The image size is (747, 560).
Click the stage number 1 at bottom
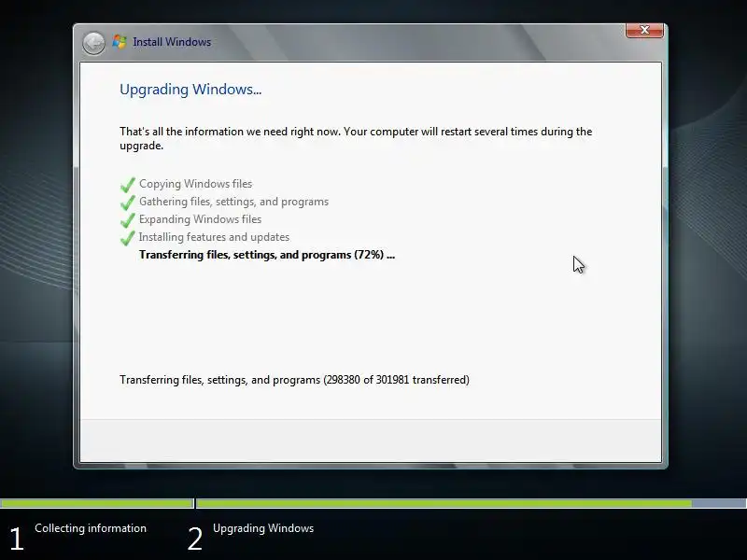(17, 539)
